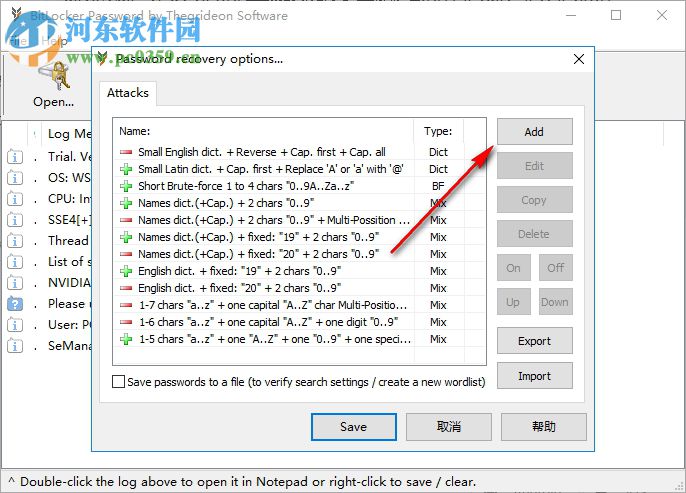The image size is (686, 493).
Task: Export the attacks list
Action: (x=534, y=341)
